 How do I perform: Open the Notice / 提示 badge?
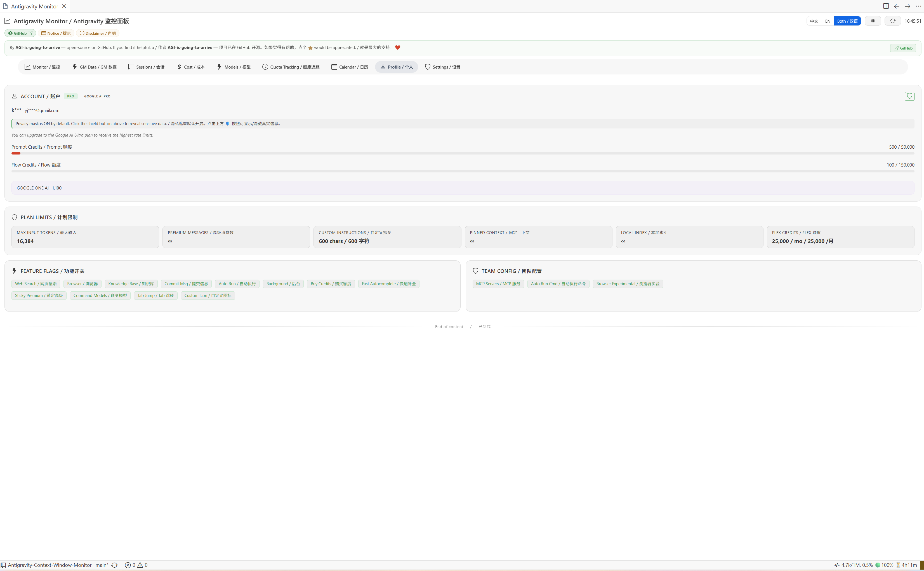56,33
